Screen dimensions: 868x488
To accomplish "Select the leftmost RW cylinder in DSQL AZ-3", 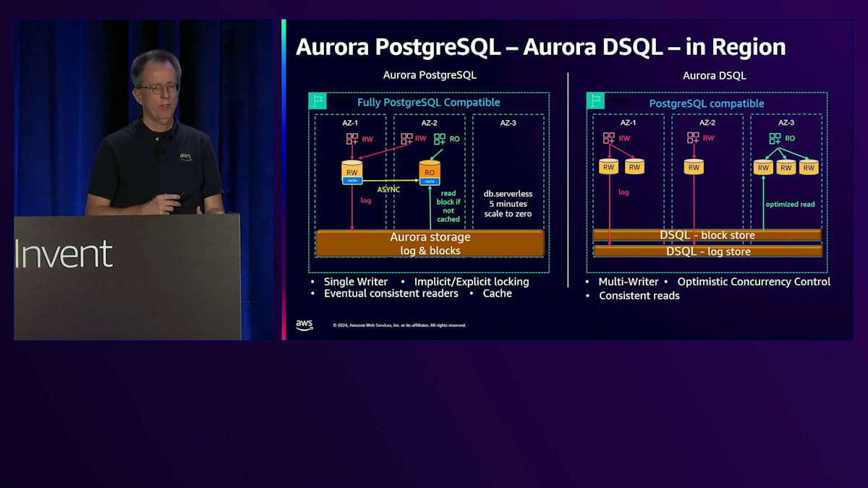I will click(x=763, y=167).
